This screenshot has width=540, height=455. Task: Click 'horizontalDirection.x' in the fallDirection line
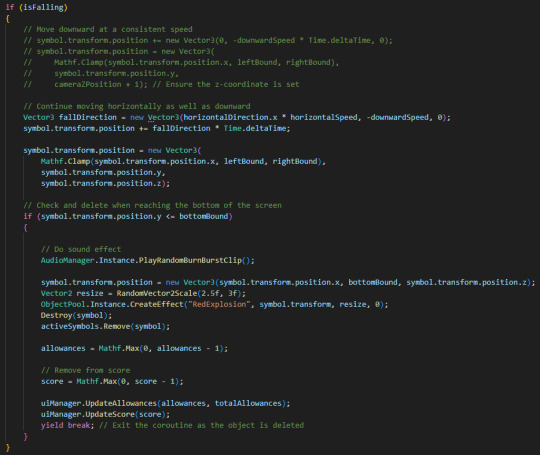[x=230, y=117]
